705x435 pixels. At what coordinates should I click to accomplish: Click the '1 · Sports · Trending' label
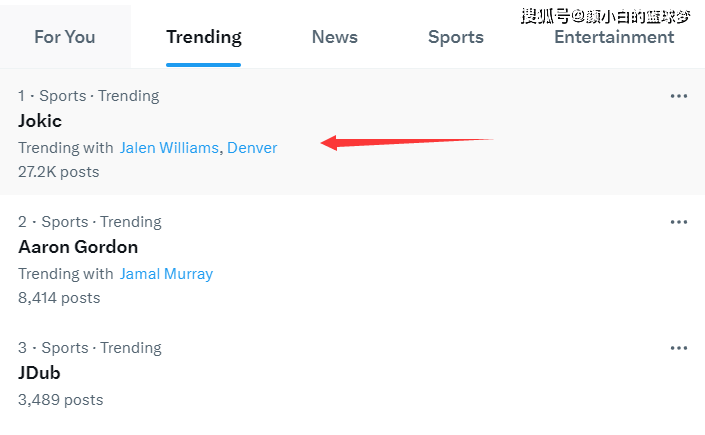tap(89, 96)
